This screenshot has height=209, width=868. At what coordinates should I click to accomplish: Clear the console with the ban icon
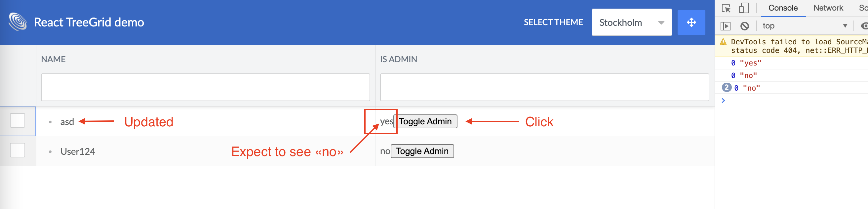[x=745, y=26]
